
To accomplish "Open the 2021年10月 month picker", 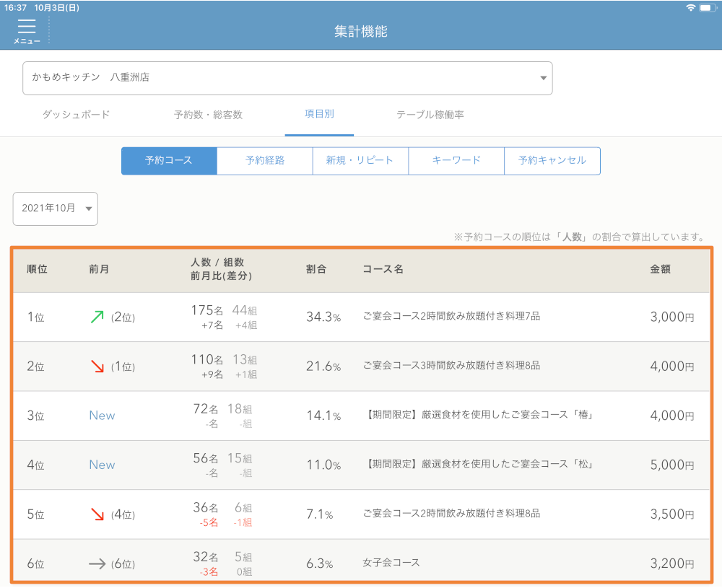I will pos(55,209).
